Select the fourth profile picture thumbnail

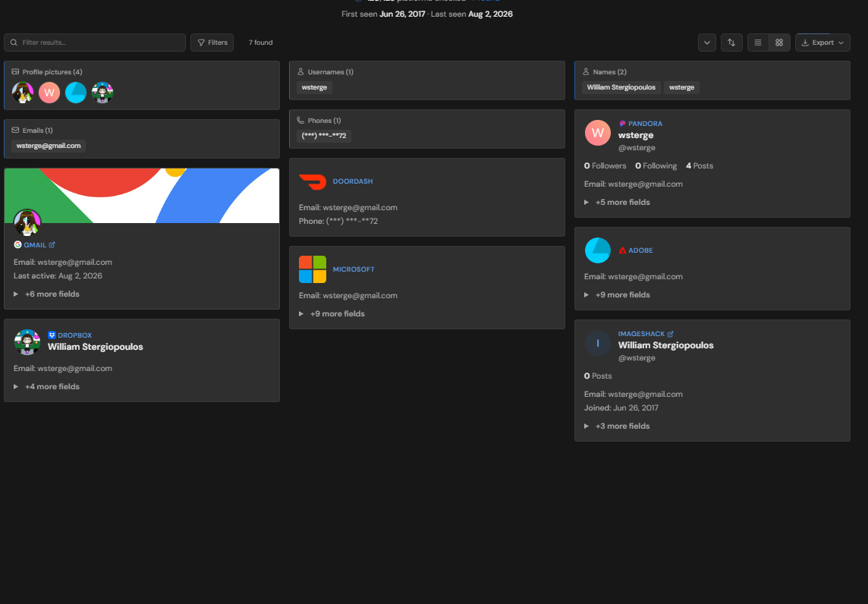(102, 93)
